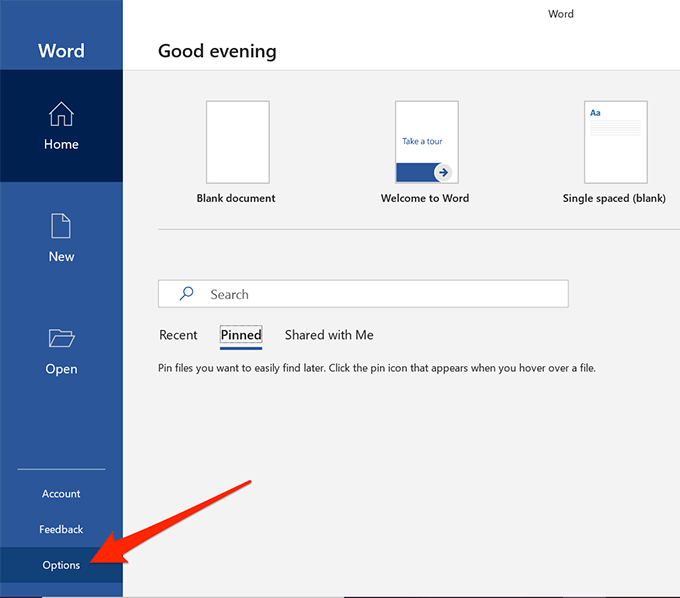Click the magnifying glass search icon
Screen dimensions: 680x598
click(x=186, y=294)
